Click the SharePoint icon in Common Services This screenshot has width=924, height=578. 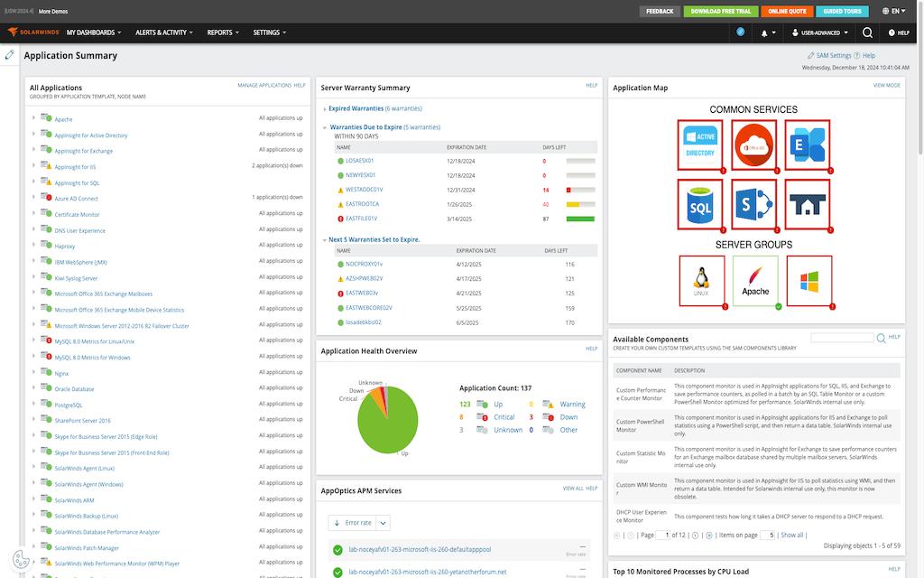point(754,206)
